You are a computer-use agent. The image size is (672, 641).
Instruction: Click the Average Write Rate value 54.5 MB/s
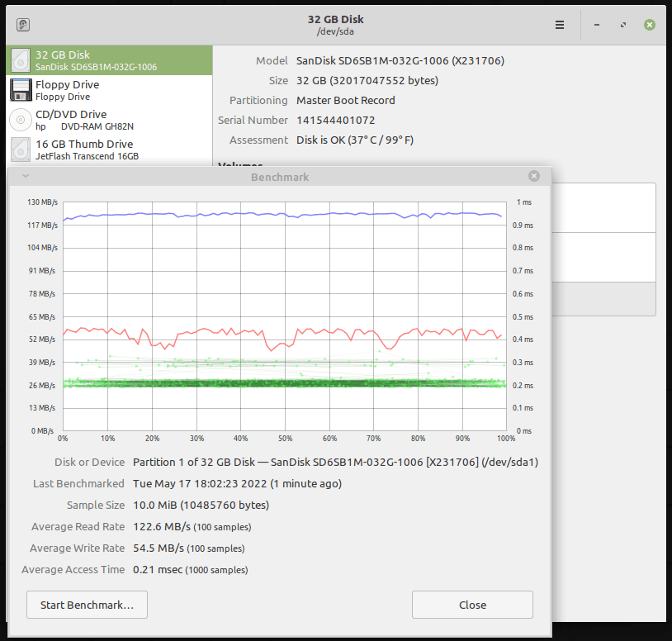[159, 548]
